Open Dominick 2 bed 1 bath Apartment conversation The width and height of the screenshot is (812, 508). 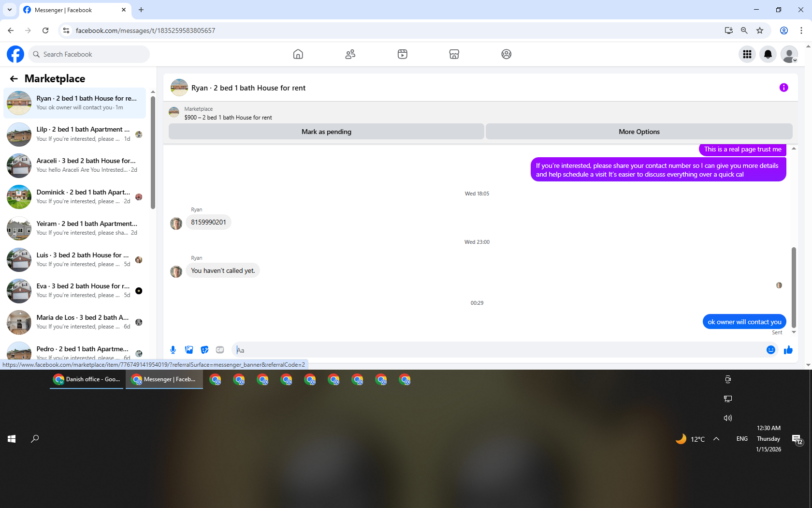75,197
